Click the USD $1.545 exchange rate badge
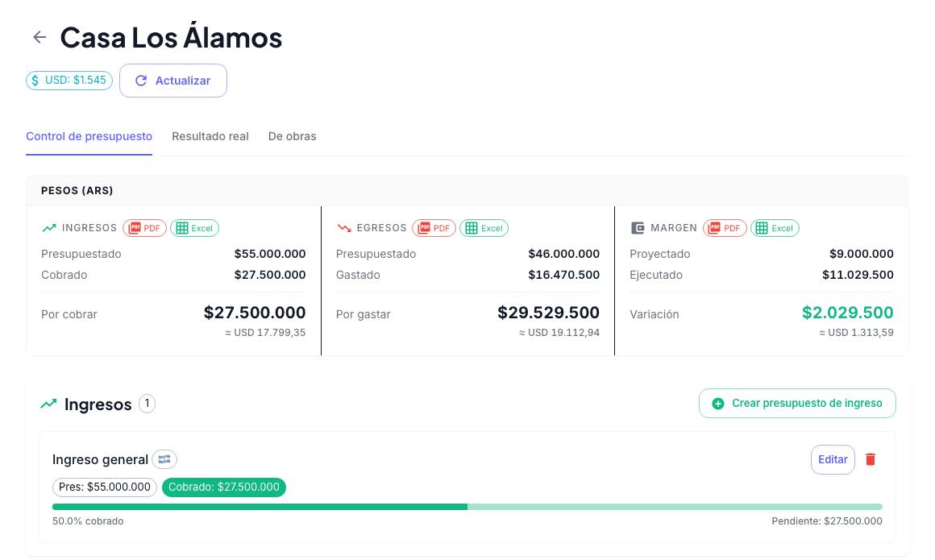Screen dimensions: 935x560 point(69,81)
